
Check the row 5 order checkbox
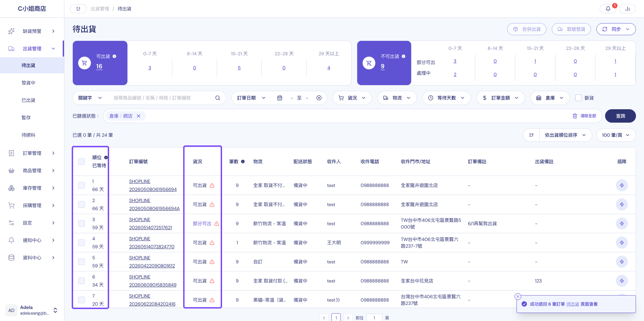pyautogui.click(x=82, y=262)
